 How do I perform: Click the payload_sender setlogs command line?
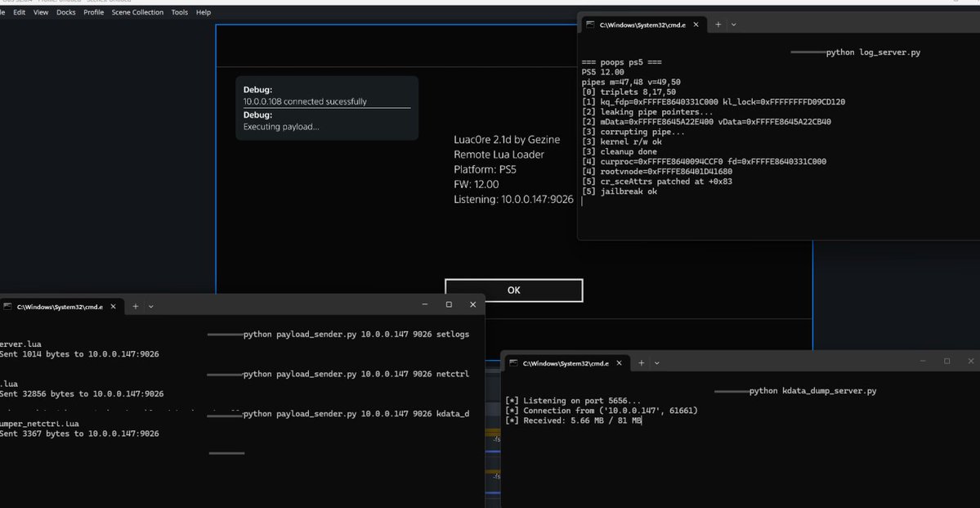356,334
